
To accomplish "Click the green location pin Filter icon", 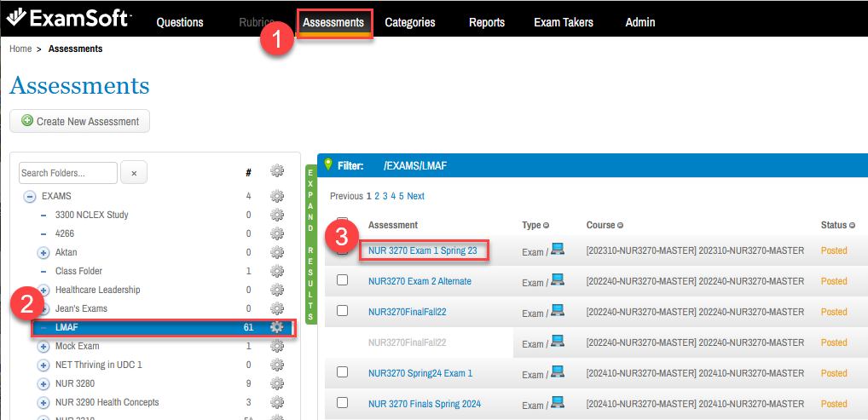I will [x=328, y=164].
